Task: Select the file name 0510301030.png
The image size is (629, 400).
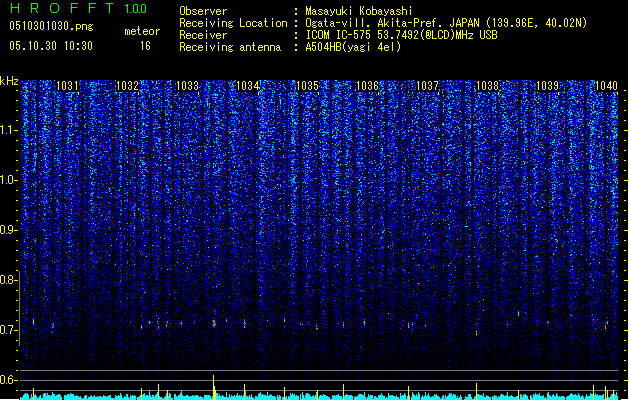Action: point(51,26)
